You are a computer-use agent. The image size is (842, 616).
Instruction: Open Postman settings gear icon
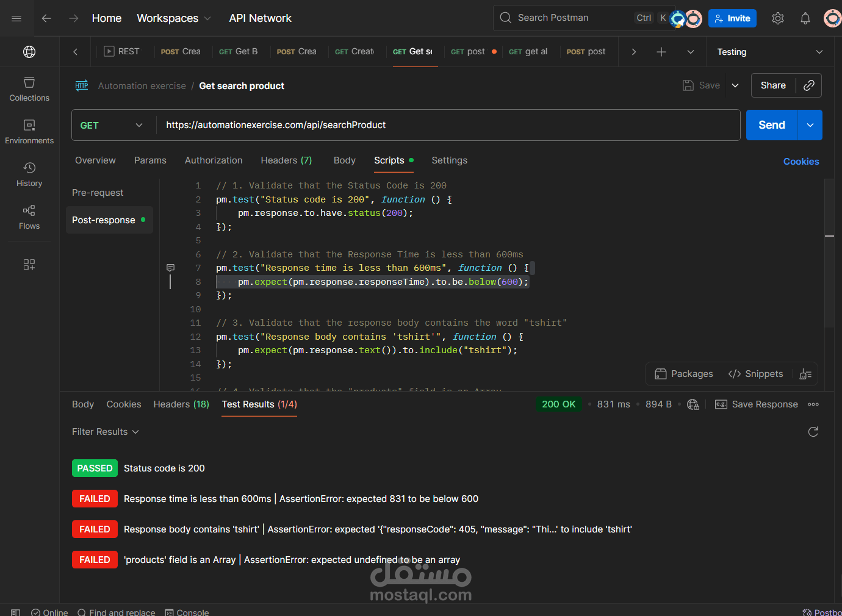777,18
